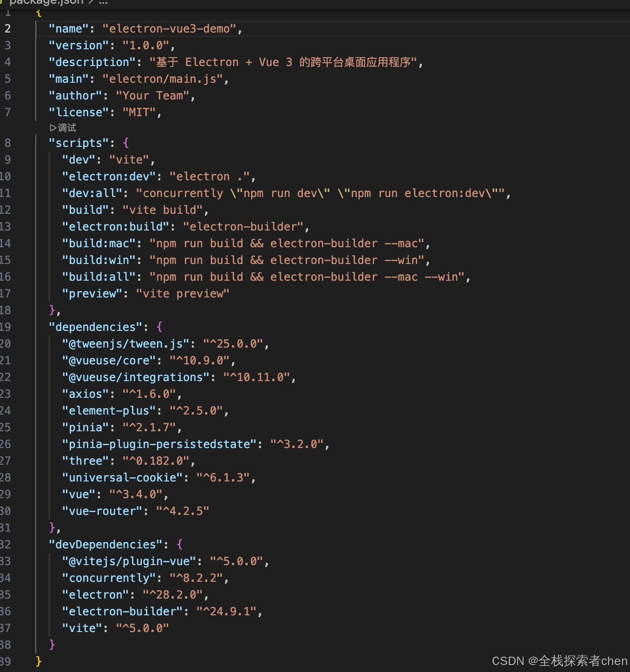Select the "^4.2.5" version string
The height and width of the screenshot is (672, 630).
click(183, 511)
